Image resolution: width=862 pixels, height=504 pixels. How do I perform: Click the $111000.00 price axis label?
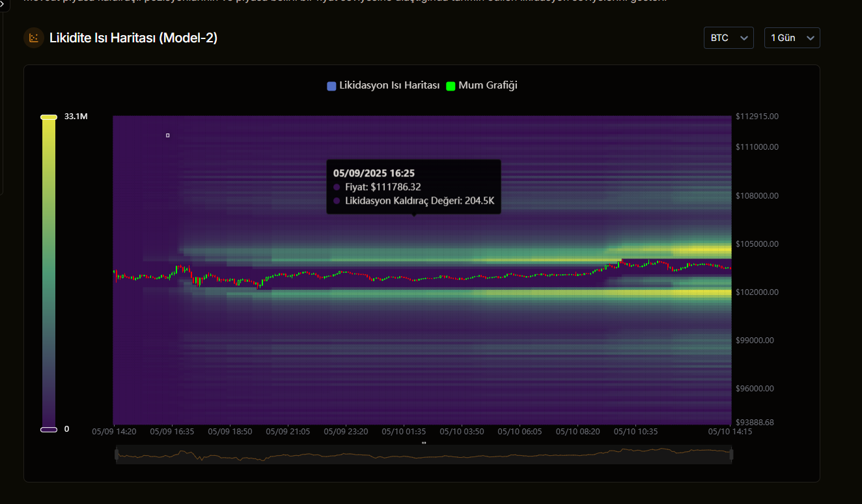click(757, 147)
